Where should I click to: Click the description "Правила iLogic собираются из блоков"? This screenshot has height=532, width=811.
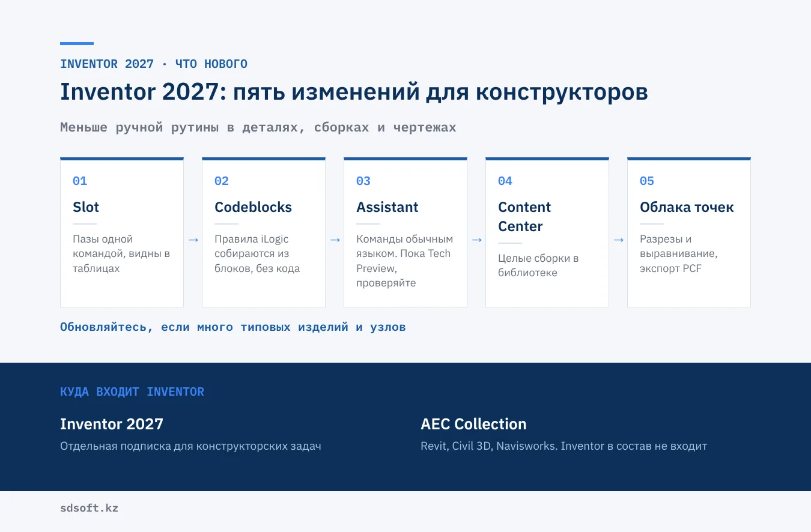tap(257, 253)
